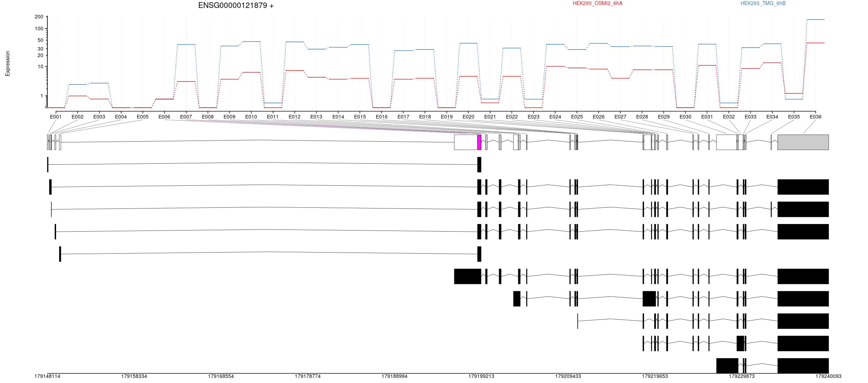
Task: Click the magenta highlighted exon in gene model
Action: (x=479, y=142)
